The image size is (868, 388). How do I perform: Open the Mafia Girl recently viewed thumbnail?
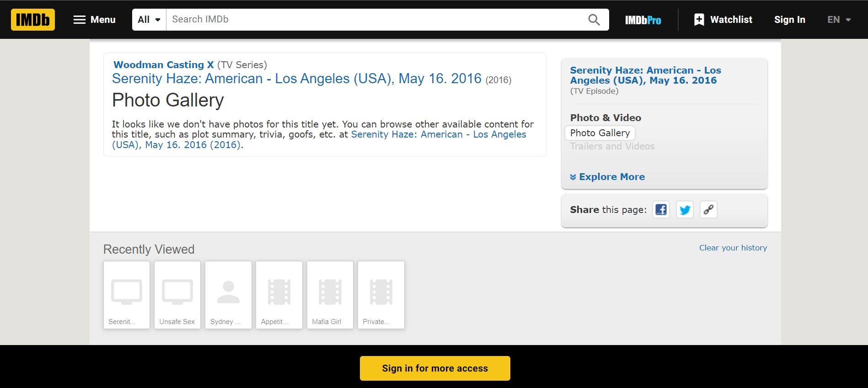[330, 294]
